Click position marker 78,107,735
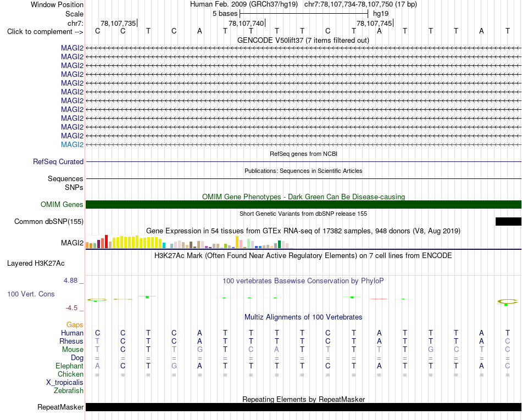Image resolution: width=522 pixels, height=420 pixels. tap(118, 23)
